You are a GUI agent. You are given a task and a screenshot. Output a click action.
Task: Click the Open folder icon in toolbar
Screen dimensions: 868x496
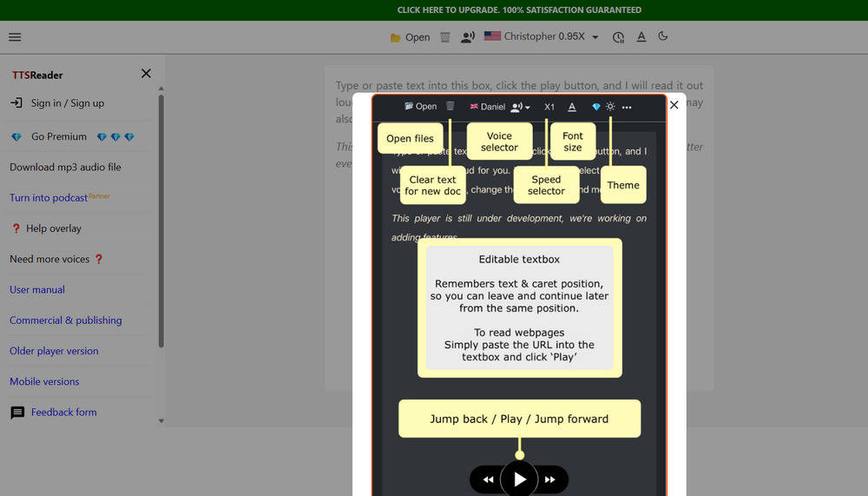(396, 37)
